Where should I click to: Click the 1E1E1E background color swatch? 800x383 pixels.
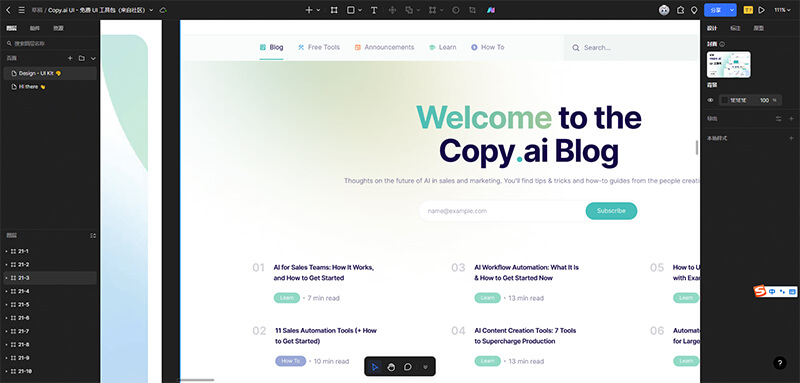point(724,100)
